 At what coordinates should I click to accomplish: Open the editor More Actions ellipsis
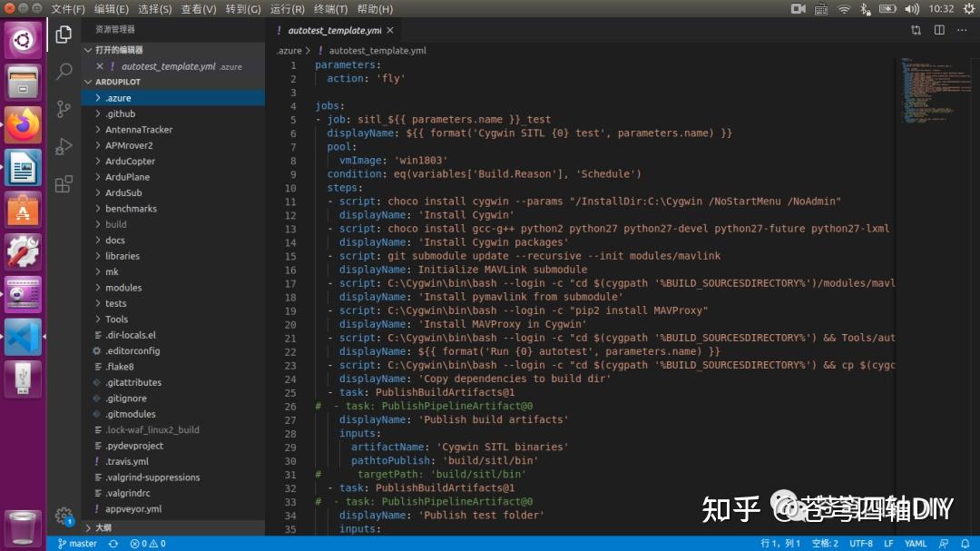tap(962, 30)
